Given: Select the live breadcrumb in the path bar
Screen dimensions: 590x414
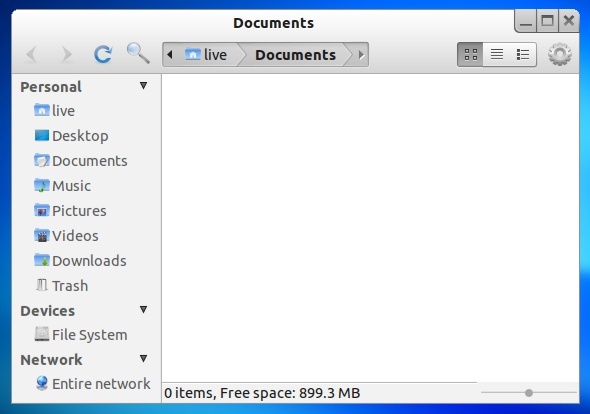Looking at the screenshot, I should point(206,55).
